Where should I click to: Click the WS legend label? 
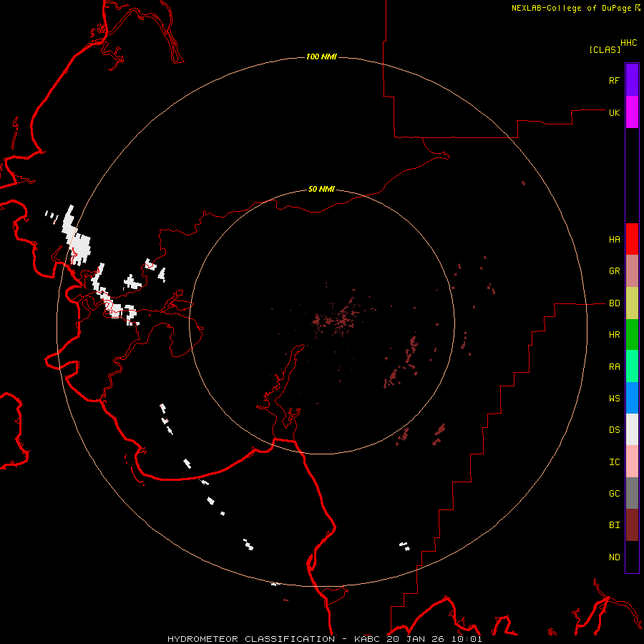pyautogui.click(x=614, y=399)
